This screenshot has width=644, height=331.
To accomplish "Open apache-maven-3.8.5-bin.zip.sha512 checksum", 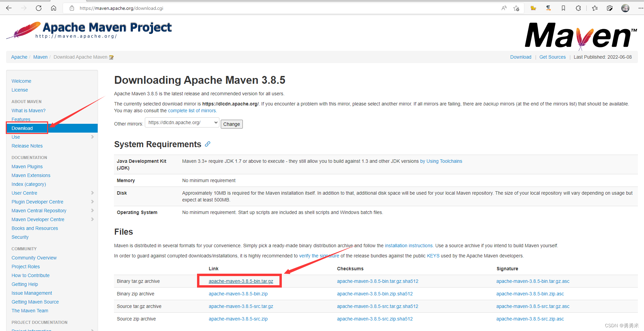I will tap(375, 294).
